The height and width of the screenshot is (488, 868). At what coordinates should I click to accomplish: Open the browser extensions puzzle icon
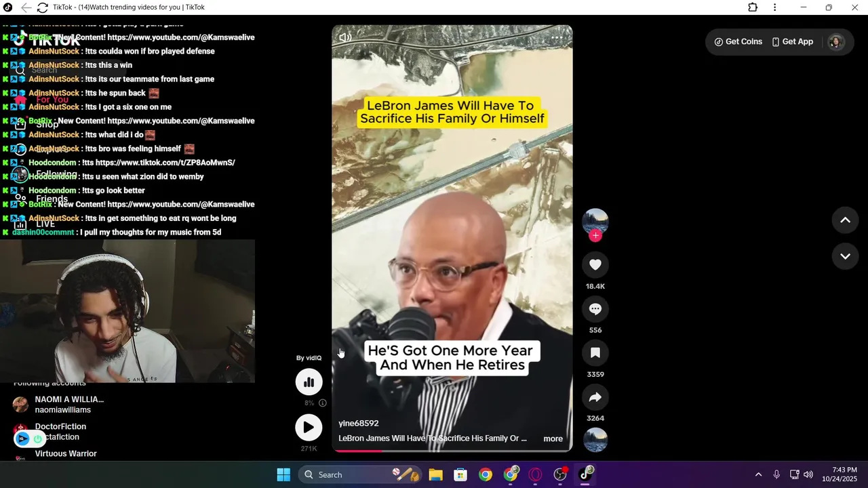pos(753,7)
